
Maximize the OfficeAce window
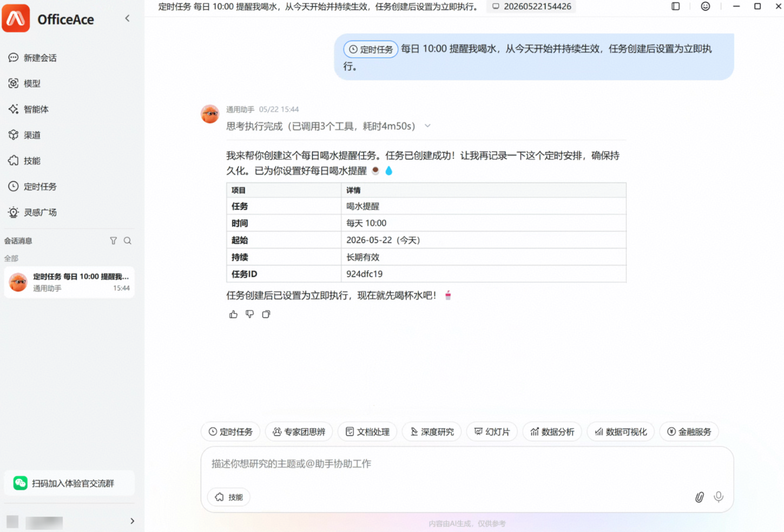tap(757, 6)
